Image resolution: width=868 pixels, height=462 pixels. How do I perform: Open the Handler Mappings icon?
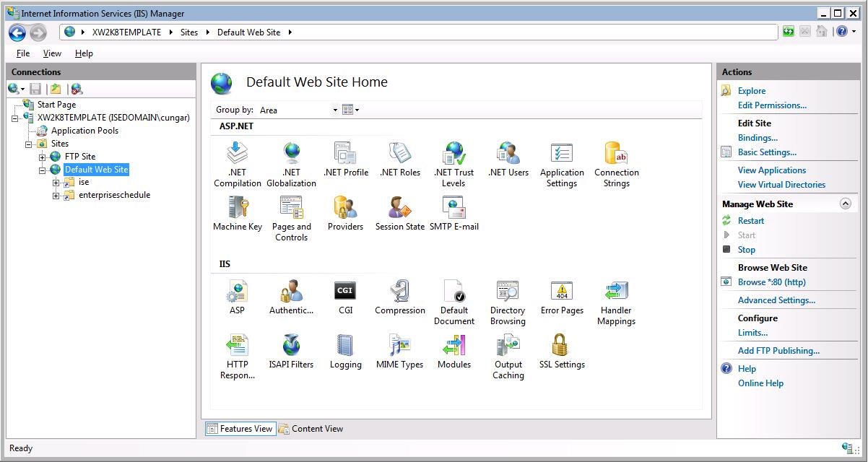[x=616, y=292]
